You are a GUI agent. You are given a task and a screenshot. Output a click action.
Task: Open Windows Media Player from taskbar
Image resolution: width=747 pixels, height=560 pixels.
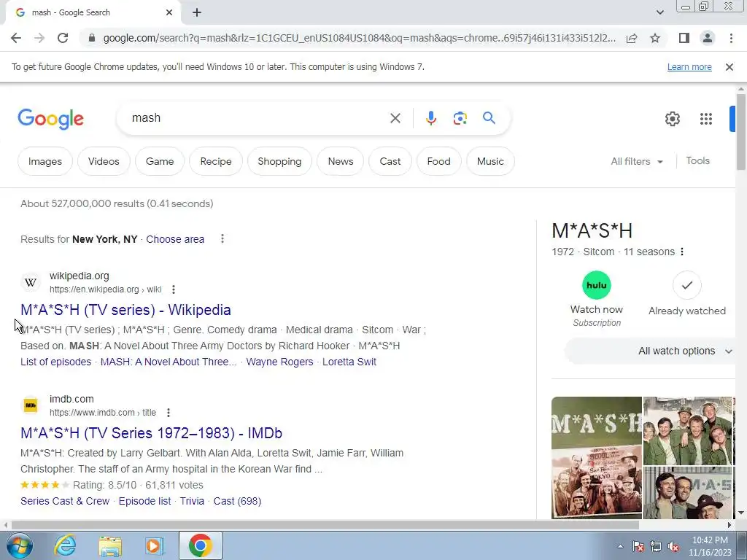pos(155,546)
